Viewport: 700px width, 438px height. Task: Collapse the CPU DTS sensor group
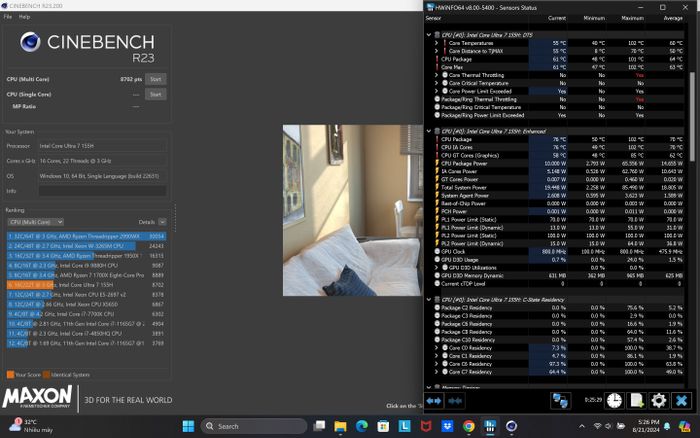click(429, 35)
